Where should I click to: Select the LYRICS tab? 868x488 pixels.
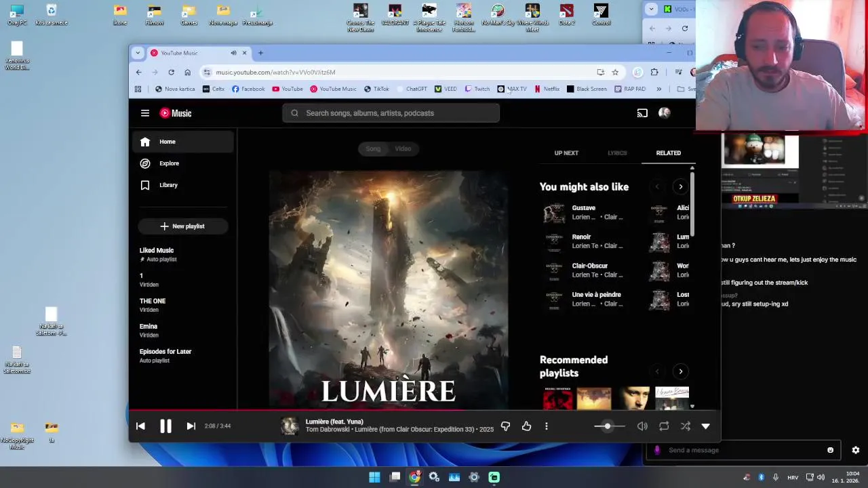click(x=617, y=153)
